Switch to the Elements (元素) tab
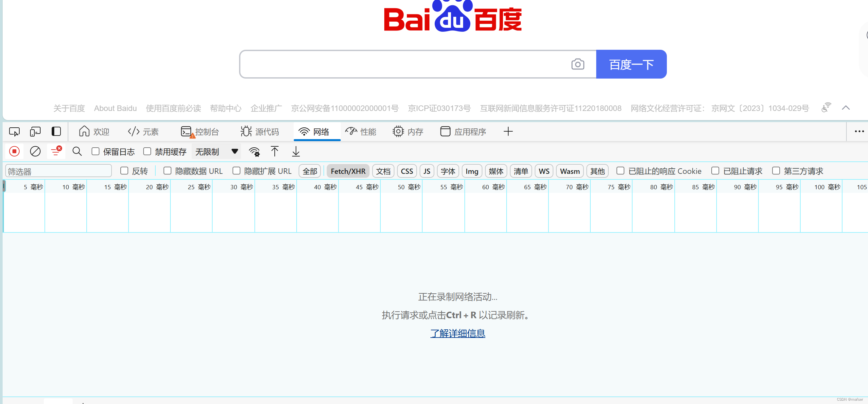This screenshot has width=868, height=404. 143,132
